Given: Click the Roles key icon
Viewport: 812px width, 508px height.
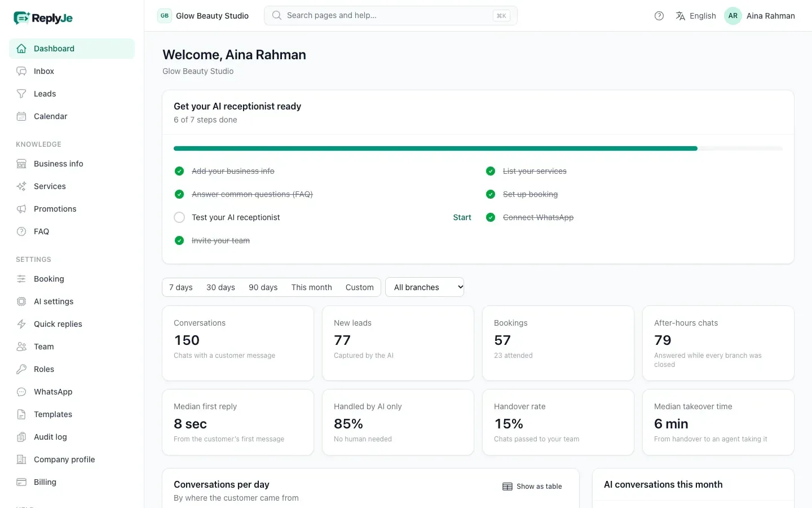Looking at the screenshot, I should 21,369.
